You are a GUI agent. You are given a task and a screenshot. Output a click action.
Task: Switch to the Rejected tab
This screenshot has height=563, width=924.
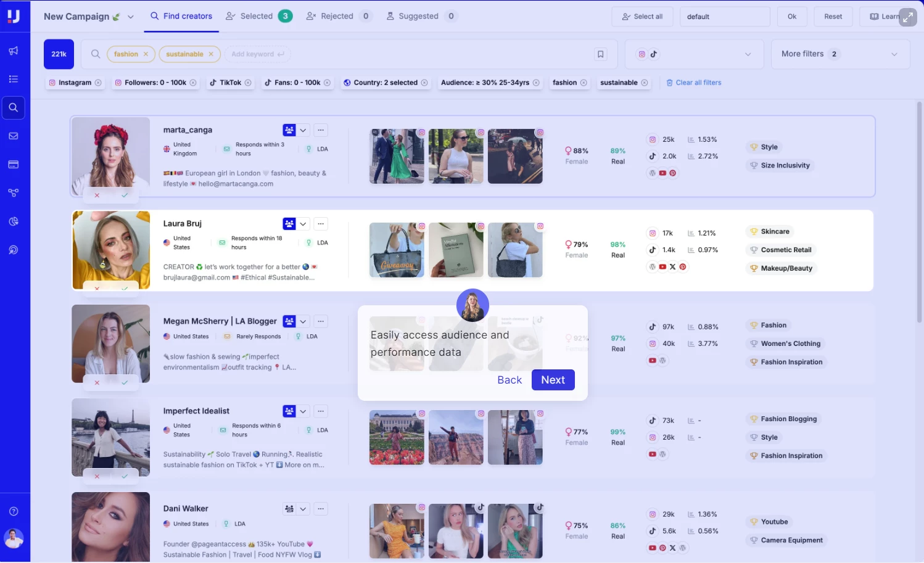click(x=339, y=16)
